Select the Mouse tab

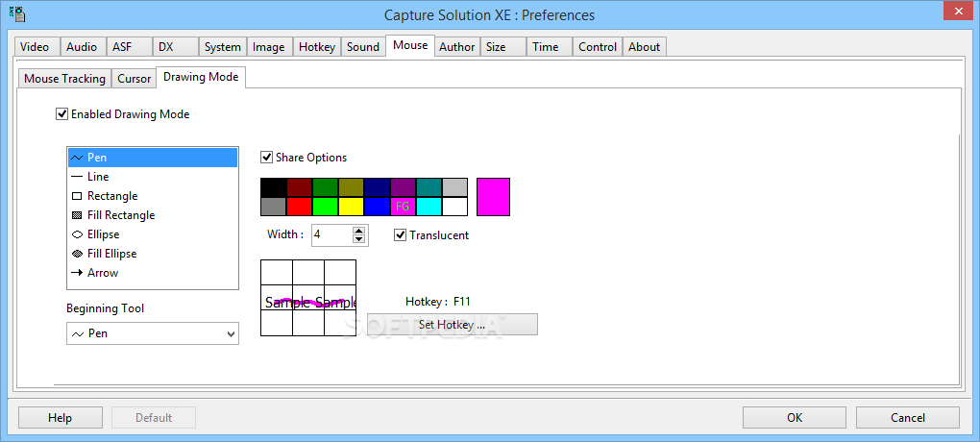(x=410, y=45)
